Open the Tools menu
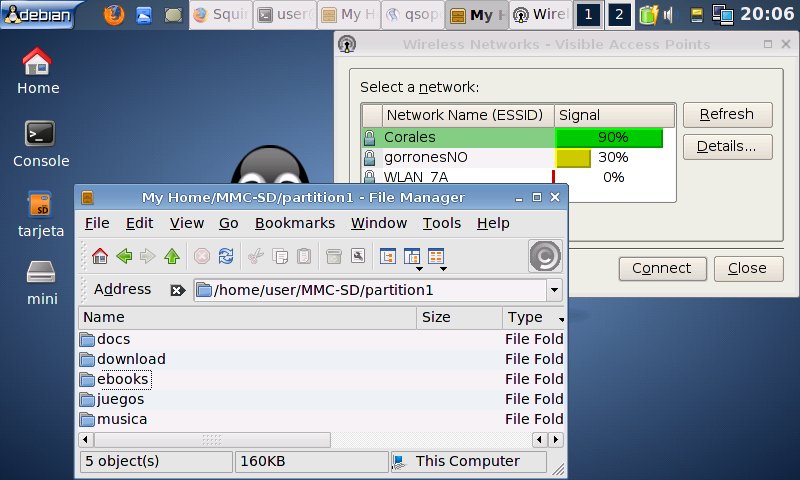The height and width of the screenshot is (480, 800). tap(441, 223)
